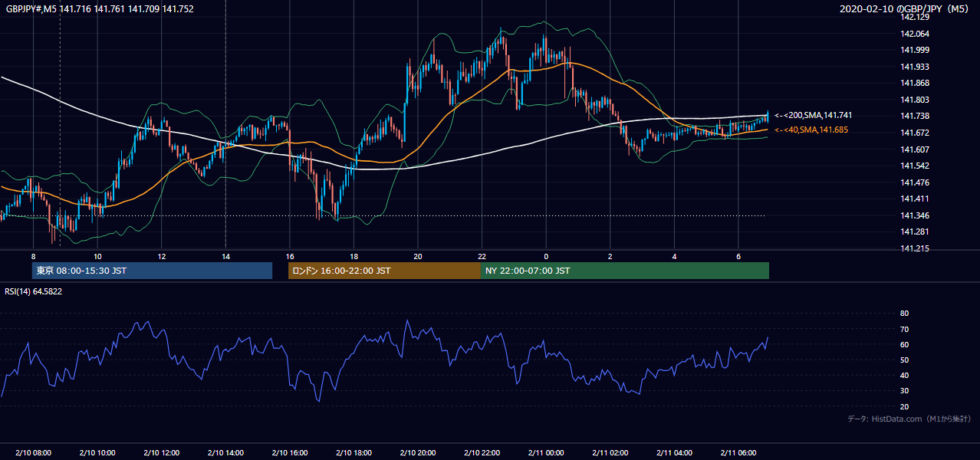980x460 pixels.
Task: Click hour tick 22 under price chart
Action: tap(482, 256)
